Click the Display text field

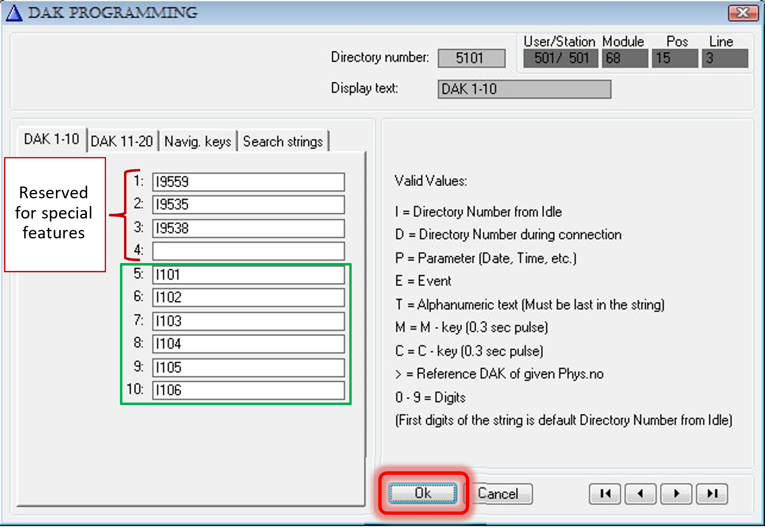[524, 89]
